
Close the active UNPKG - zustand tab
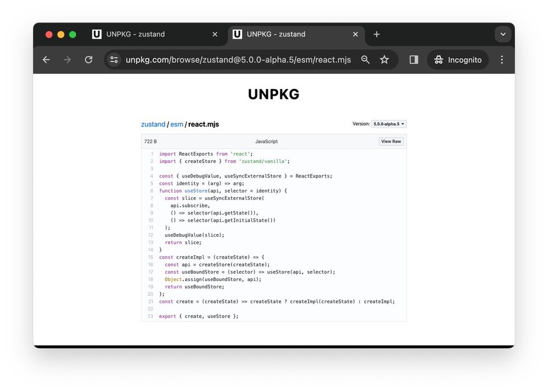355,34
